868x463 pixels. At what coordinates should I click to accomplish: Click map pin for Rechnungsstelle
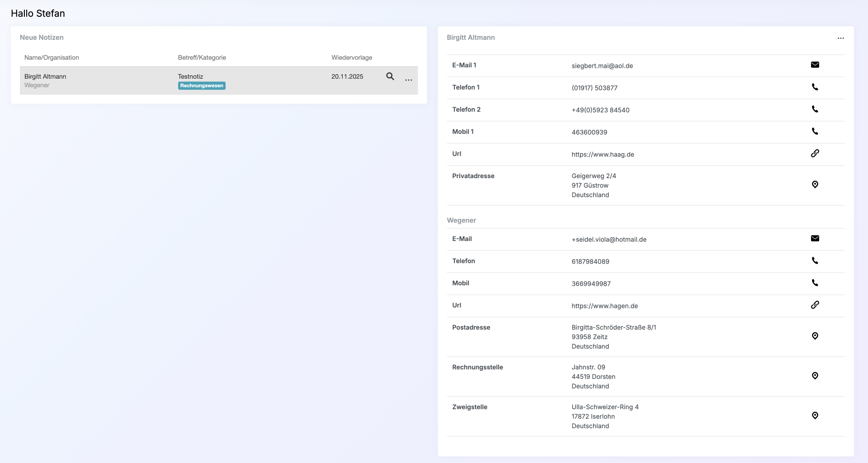(815, 376)
